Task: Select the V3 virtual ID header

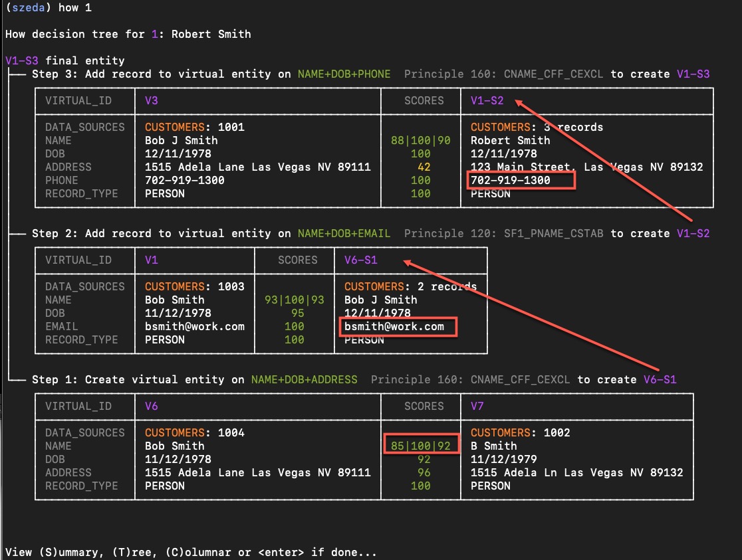Action: 152,100
